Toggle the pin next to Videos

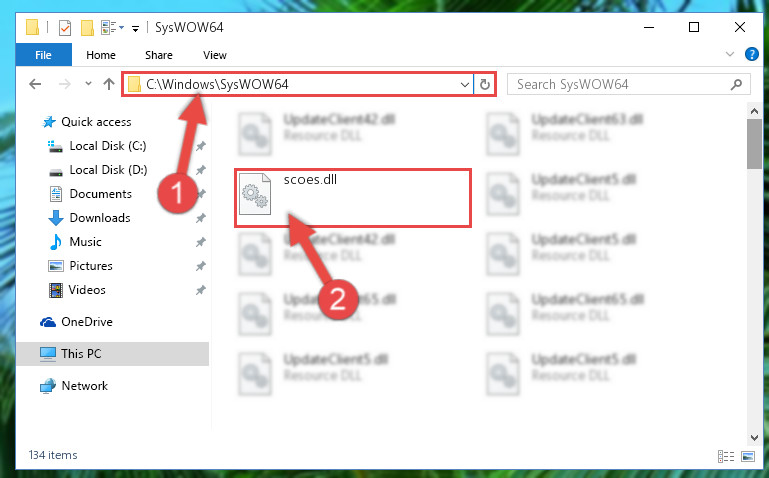click(x=201, y=290)
